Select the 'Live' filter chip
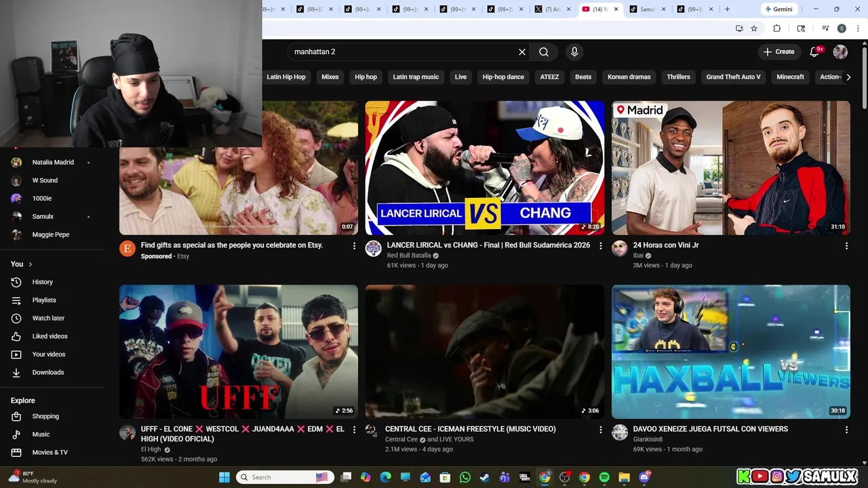The image size is (868, 488). click(460, 77)
